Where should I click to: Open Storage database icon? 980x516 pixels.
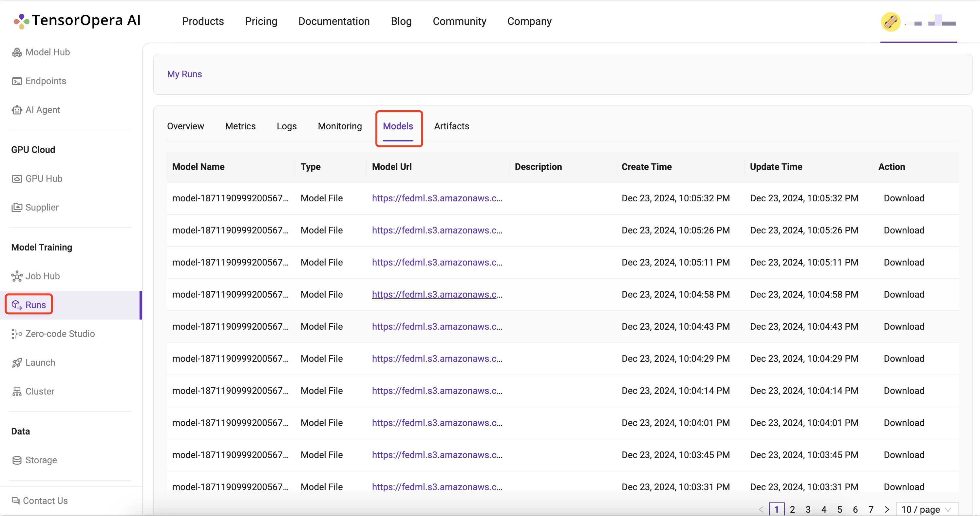tap(17, 460)
